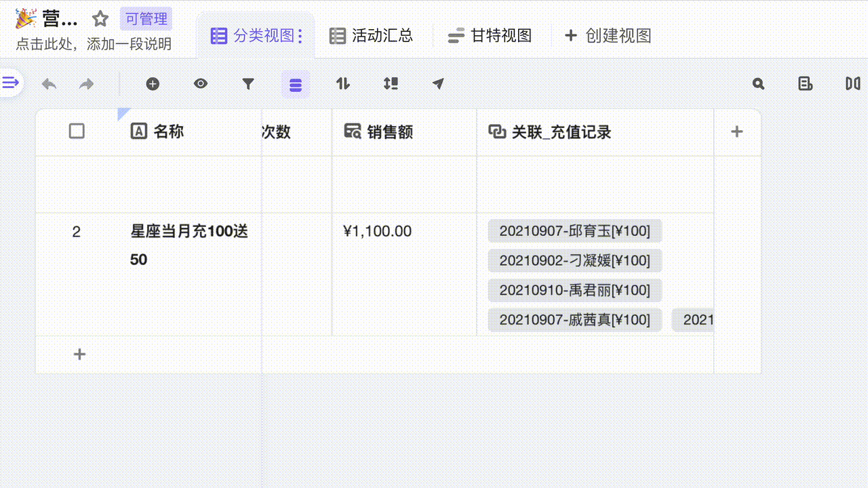Open the row height tool
This screenshot has height=488, width=868.
tap(391, 84)
